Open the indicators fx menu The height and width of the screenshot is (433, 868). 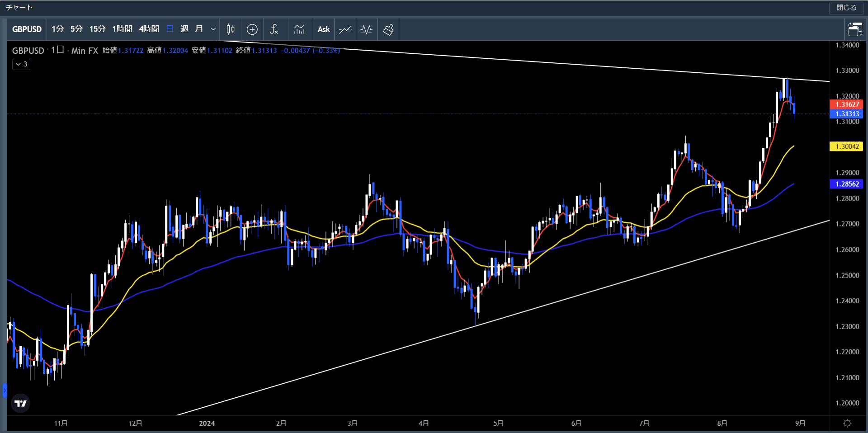[274, 29]
